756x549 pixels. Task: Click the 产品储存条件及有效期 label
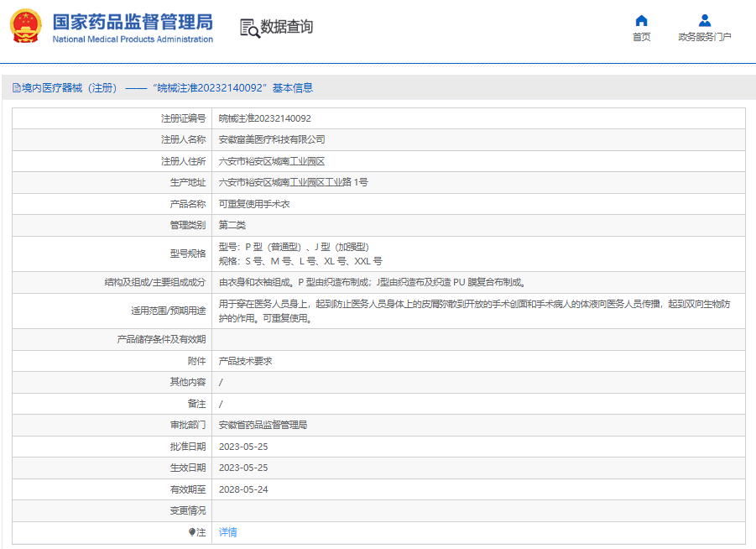(161, 340)
